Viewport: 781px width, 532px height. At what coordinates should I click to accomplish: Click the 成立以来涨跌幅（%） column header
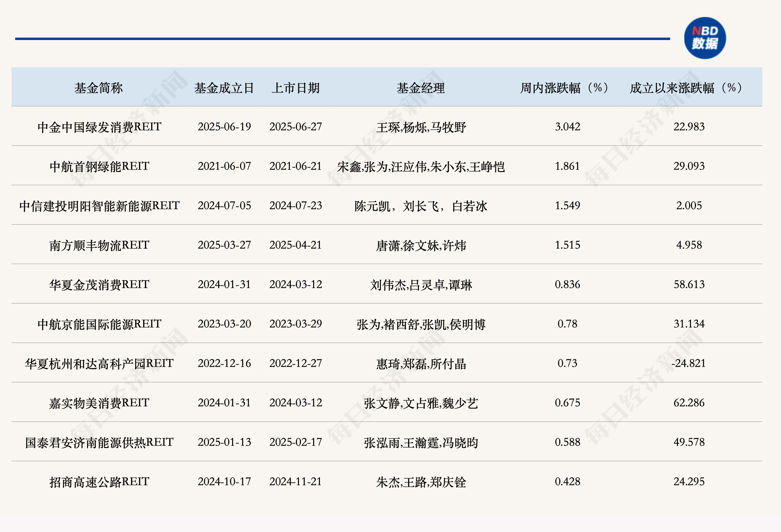[x=687, y=88]
